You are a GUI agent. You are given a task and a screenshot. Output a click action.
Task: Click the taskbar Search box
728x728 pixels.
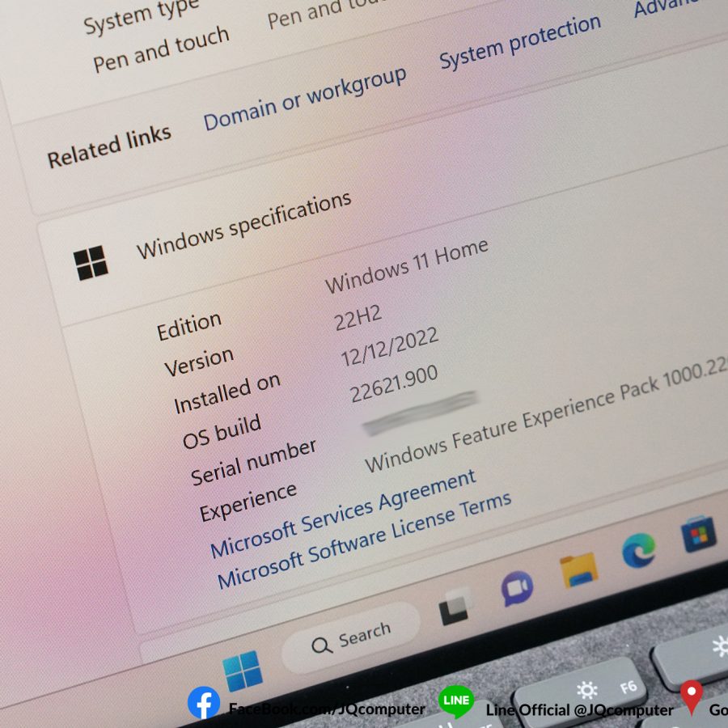pyautogui.click(x=352, y=637)
